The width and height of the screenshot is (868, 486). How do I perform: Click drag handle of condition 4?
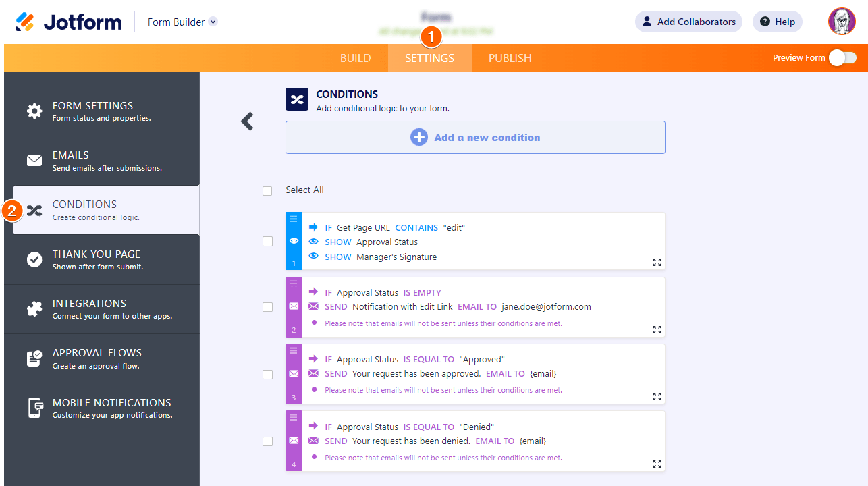point(294,418)
